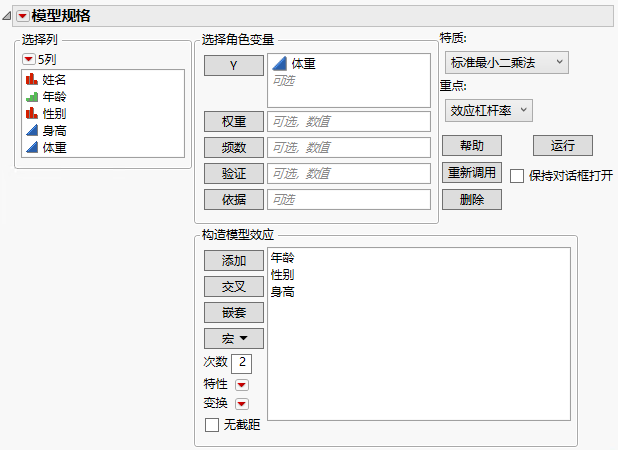Open the red triangle menu next to 5列
Screen dimensions: 618x450
(x=28, y=60)
